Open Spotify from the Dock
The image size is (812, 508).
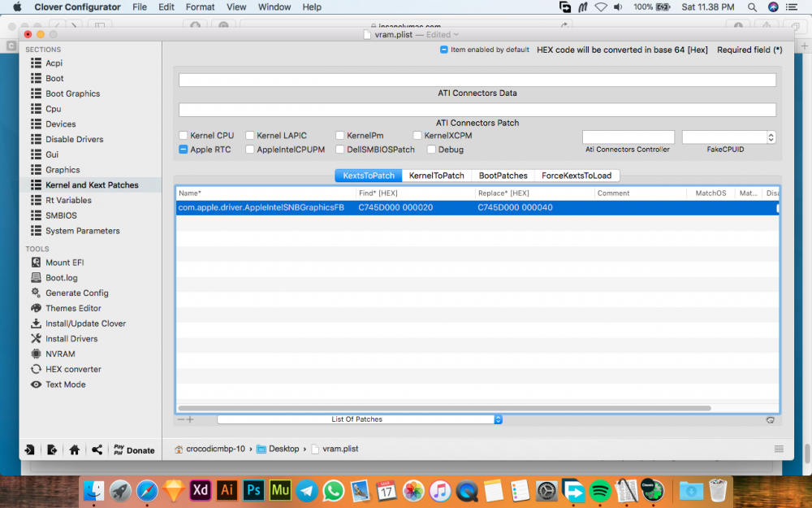pos(600,490)
